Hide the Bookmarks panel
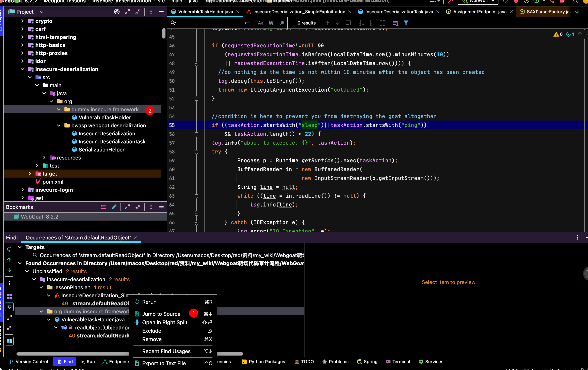This screenshot has width=588, height=370. (x=161, y=207)
